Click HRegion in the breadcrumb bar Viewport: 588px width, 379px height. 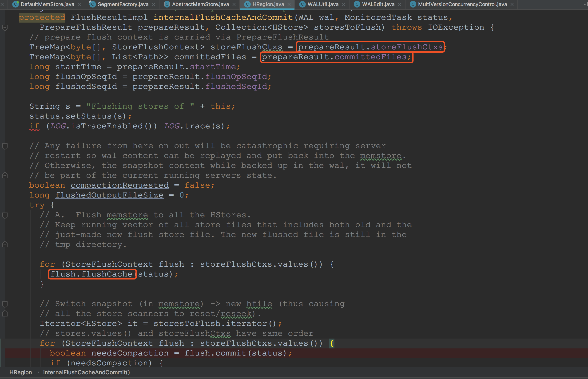tap(21, 372)
